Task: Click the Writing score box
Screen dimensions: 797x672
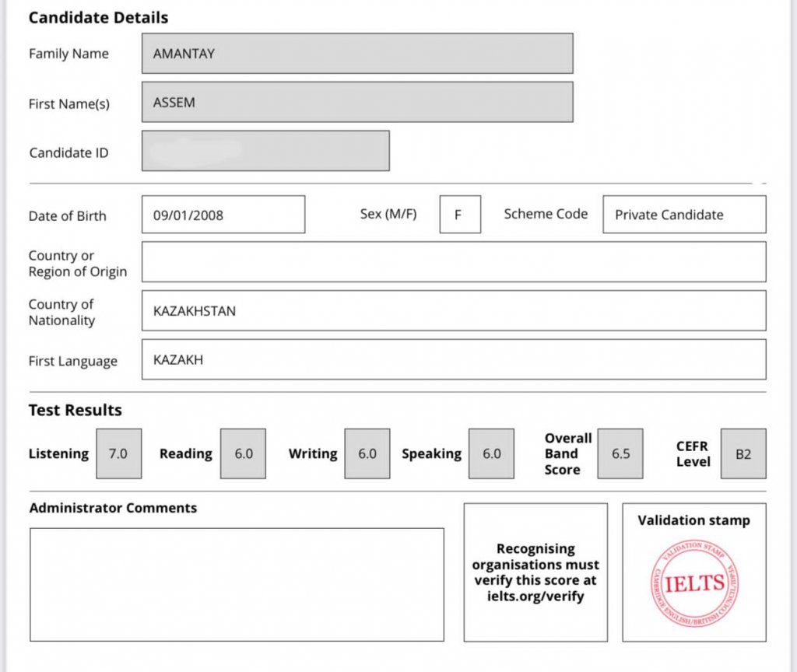Action: coord(367,453)
